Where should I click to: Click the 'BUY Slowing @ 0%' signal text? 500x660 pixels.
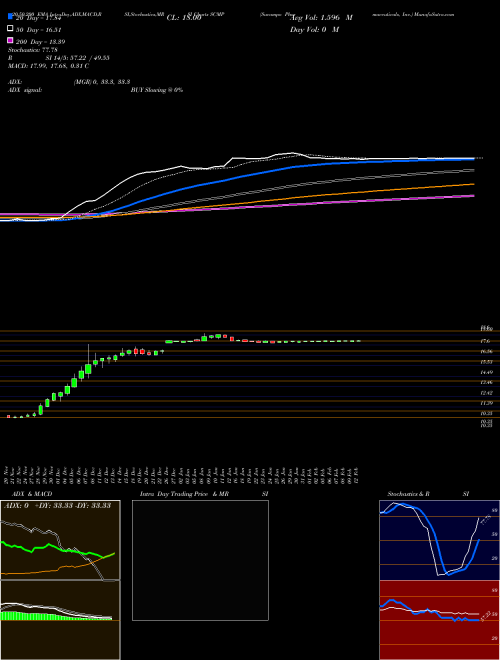click(157, 90)
